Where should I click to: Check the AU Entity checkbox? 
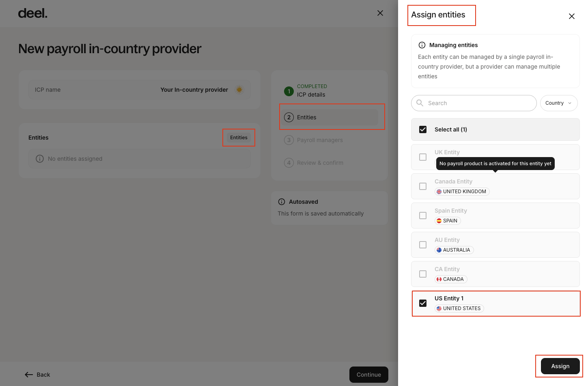tap(423, 245)
